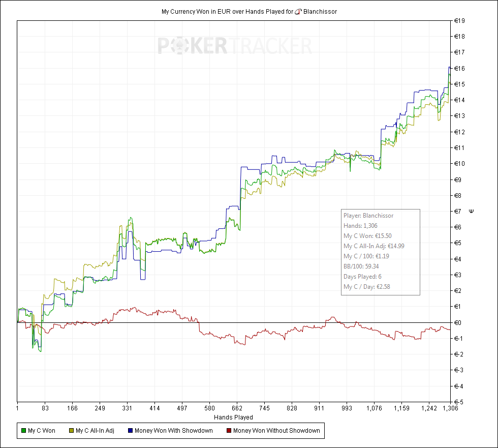
Task: Select 'Money Won With Showdown' legend label
Action: tap(174, 431)
